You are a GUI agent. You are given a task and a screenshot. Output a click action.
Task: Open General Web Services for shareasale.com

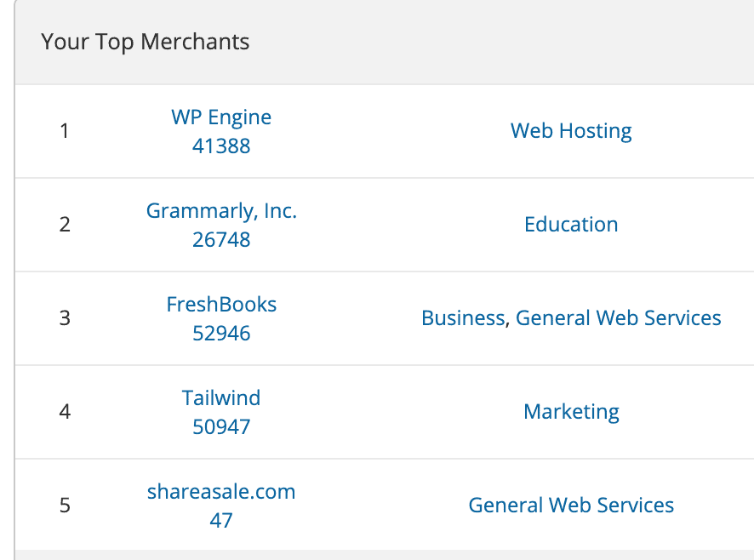[x=571, y=505]
